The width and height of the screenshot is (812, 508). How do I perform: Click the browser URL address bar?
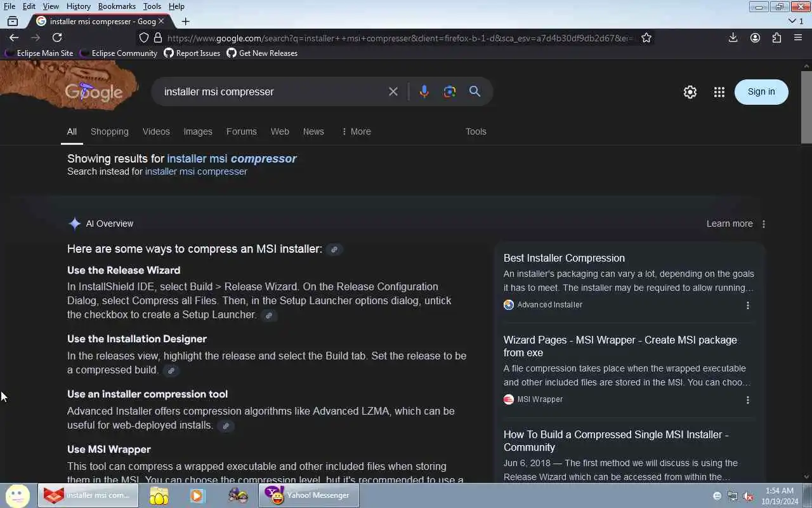click(x=400, y=38)
